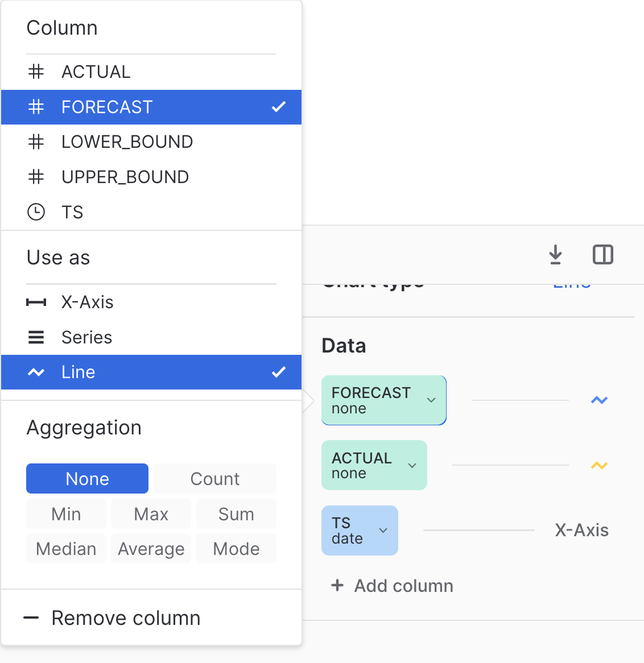The width and height of the screenshot is (644, 663).
Task: Click the X-Axis icon under Use as
Action: (36, 302)
